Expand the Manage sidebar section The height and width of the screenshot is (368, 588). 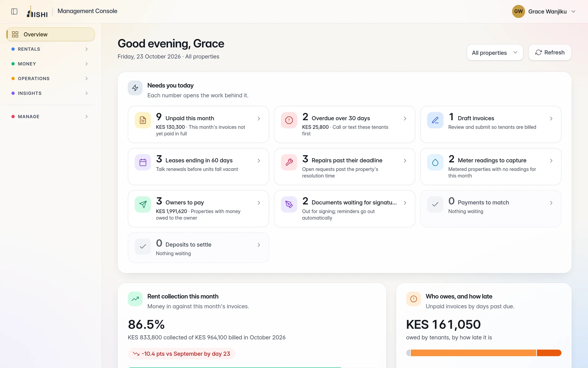pyautogui.click(x=50, y=116)
